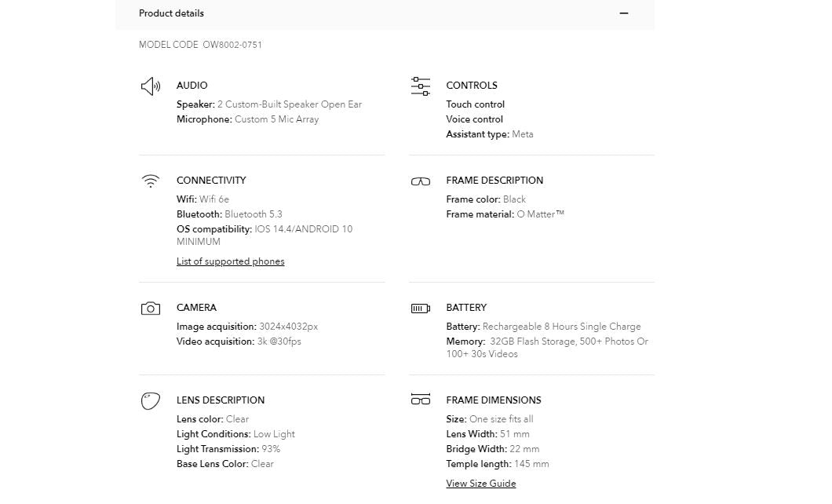Screen dimensions: 832x504
Task: Click the FRAME DIMENSIONS heading
Action: tap(493, 400)
